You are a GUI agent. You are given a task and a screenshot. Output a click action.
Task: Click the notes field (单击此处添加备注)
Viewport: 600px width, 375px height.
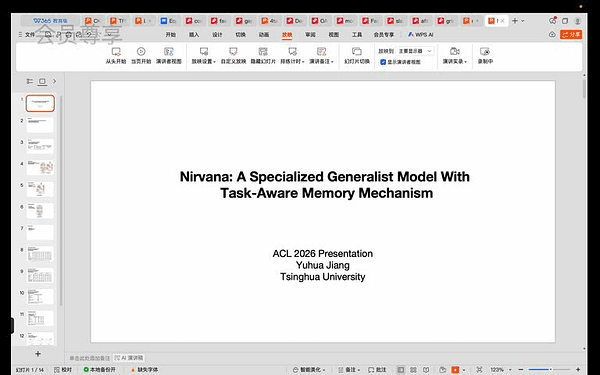(90, 358)
